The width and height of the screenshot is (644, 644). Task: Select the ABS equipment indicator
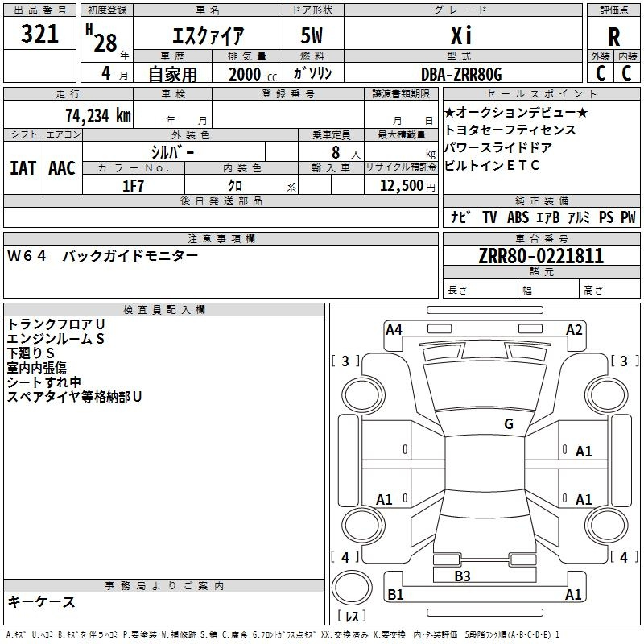click(x=518, y=217)
